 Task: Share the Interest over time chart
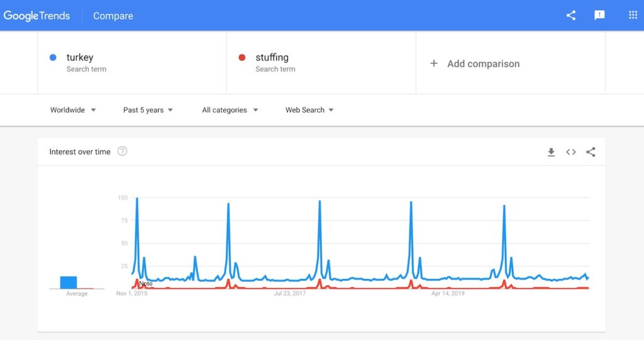(x=591, y=152)
